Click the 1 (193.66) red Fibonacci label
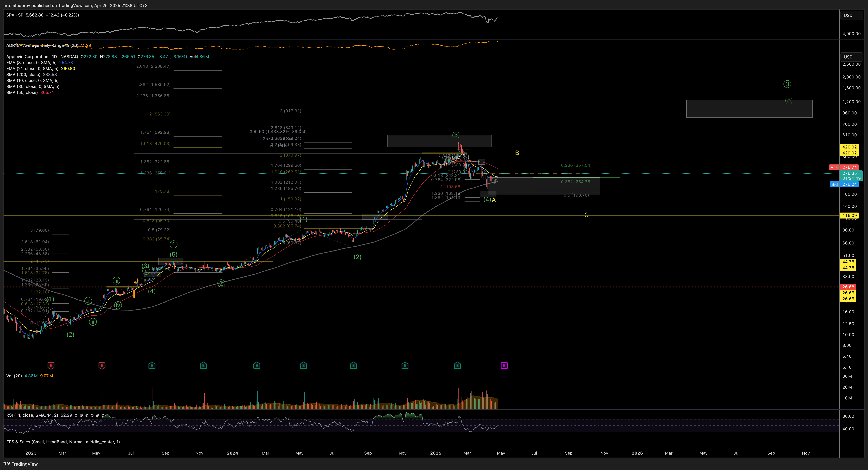Screen dimensions: 868x470 tap(451, 187)
